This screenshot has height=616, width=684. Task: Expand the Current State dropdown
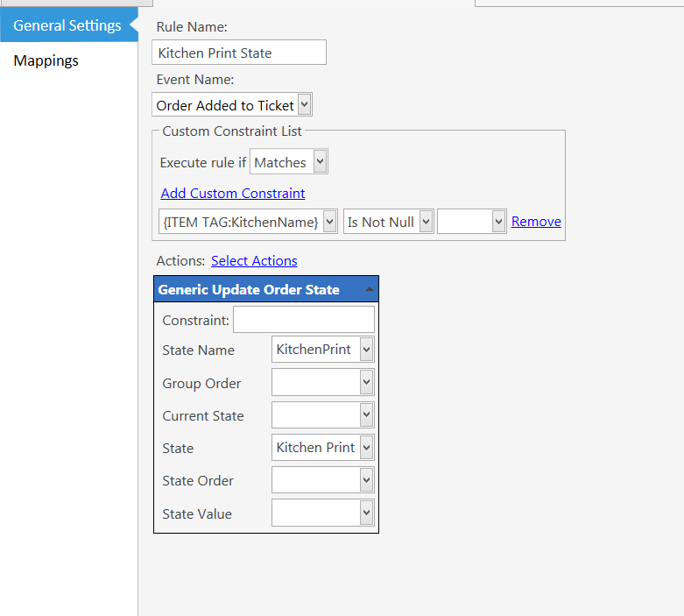click(x=366, y=414)
